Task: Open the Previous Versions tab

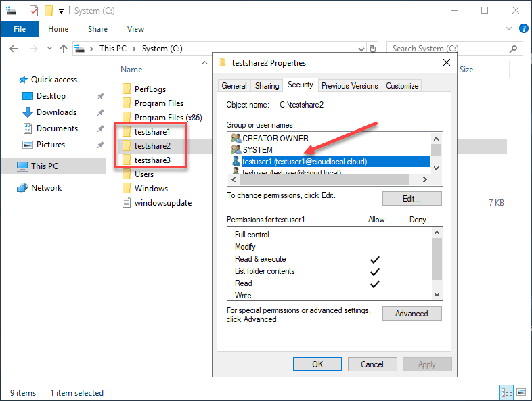Action: (349, 86)
